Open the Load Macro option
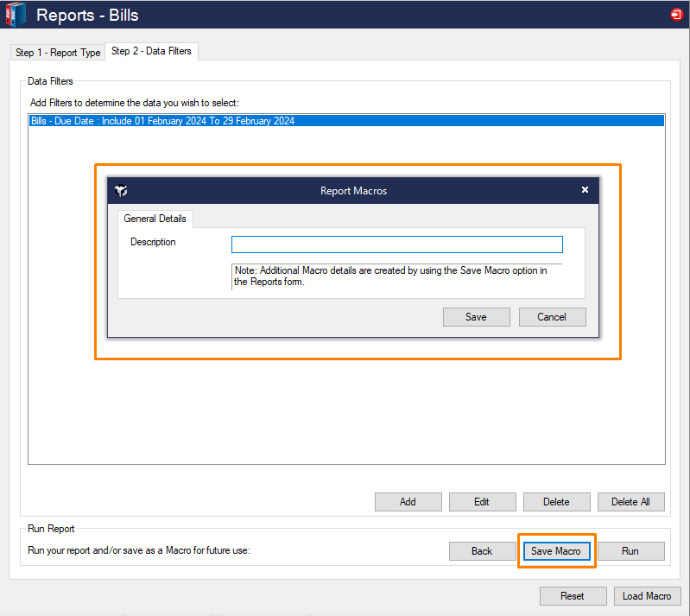This screenshot has height=616, width=690. click(x=647, y=596)
